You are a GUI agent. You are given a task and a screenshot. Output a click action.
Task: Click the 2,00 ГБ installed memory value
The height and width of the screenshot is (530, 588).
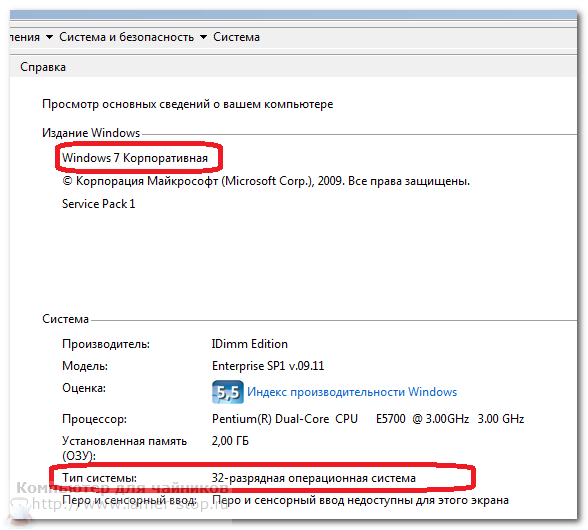(230, 441)
